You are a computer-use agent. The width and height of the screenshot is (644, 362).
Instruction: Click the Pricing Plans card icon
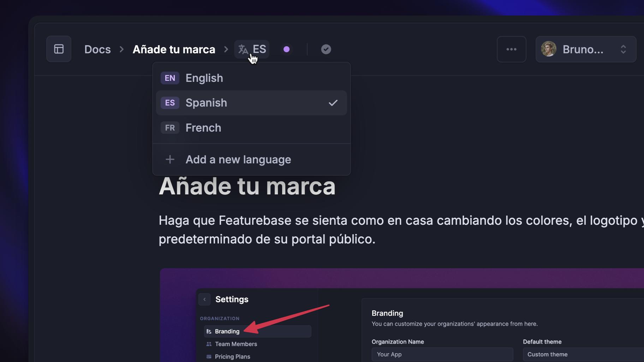coord(208,357)
